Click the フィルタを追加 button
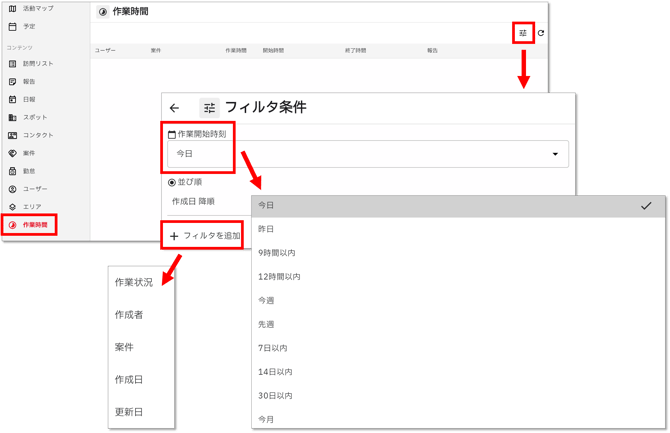 (205, 236)
